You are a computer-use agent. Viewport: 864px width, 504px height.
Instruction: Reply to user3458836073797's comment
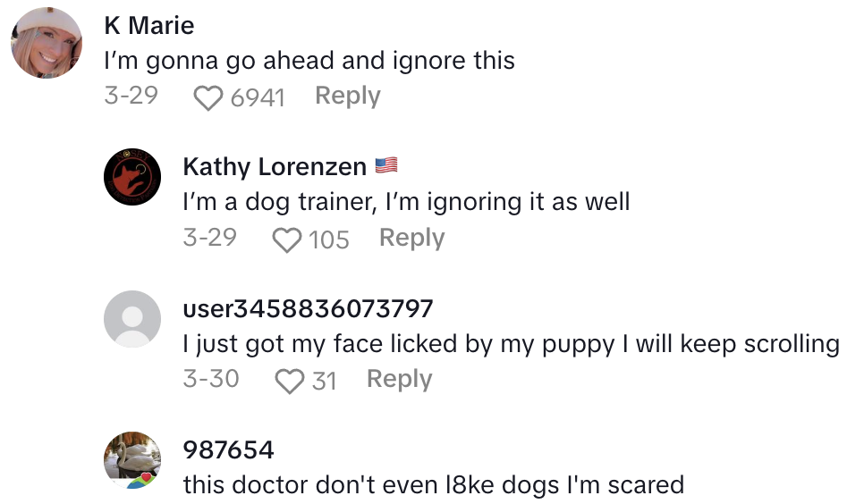[399, 379]
